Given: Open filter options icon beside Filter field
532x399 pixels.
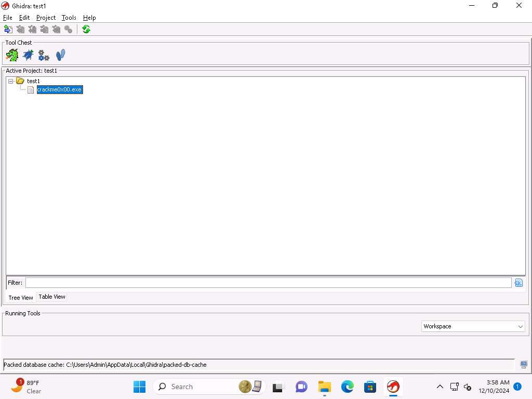Looking at the screenshot, I should pos(518,283).
